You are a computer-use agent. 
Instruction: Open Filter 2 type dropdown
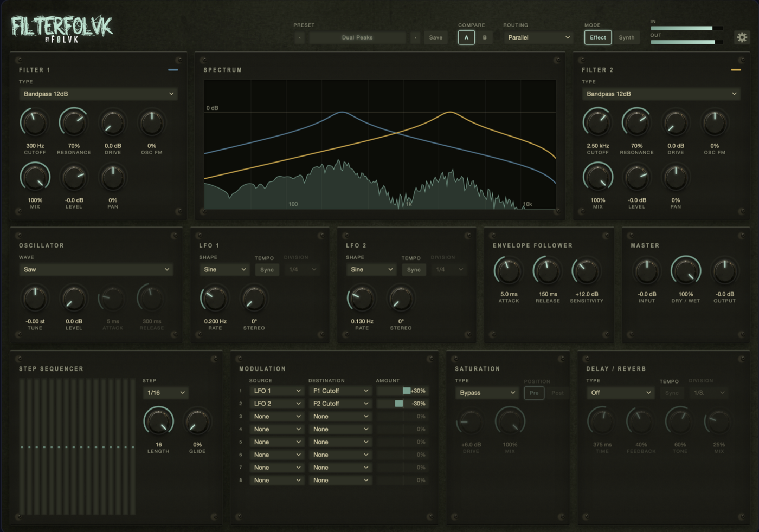pos(661,94)
